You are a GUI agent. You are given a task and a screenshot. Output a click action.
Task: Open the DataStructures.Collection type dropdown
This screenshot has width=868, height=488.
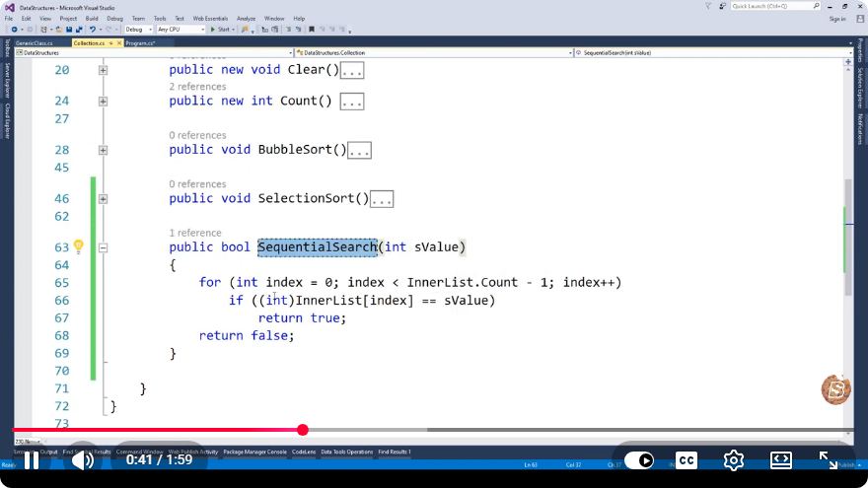(433, 52)
